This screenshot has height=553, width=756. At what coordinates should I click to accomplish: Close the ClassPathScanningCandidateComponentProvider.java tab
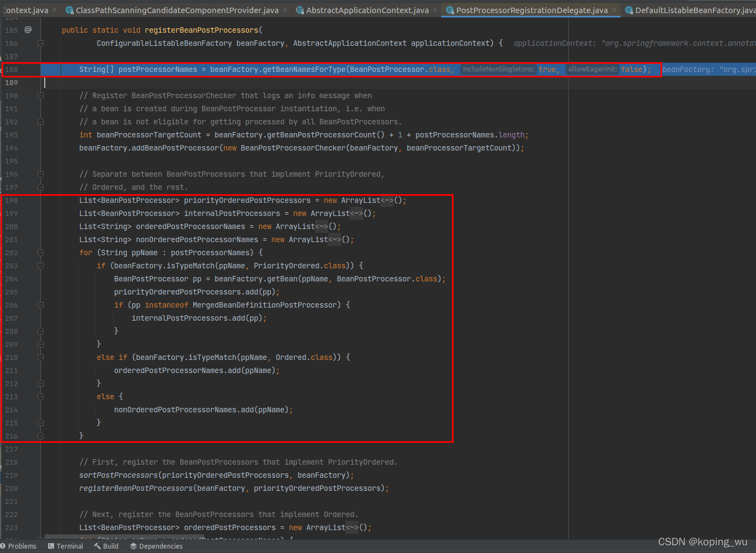[285, 10]
